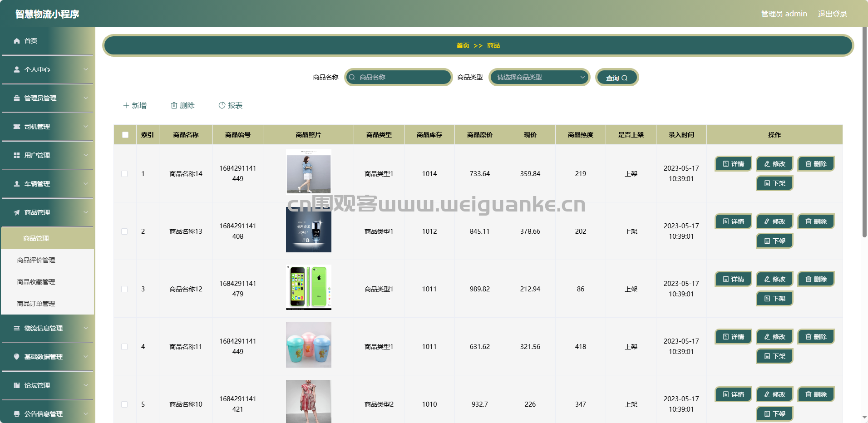Open 详情 for 商品名称13
The image size is (868, 423).
pyautogui.click(x=733, y=221)
